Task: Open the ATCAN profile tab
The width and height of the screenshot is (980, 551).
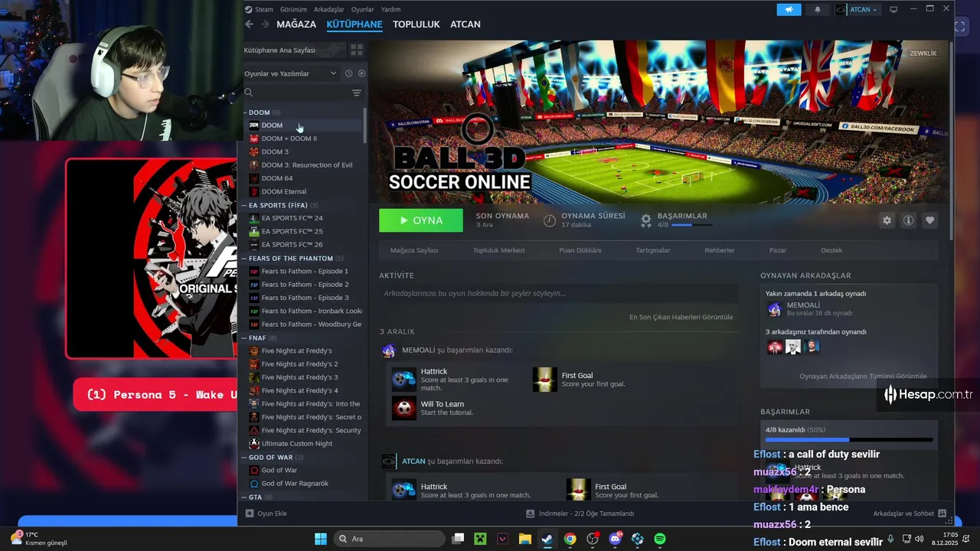Action: click(x=465, y=24)
